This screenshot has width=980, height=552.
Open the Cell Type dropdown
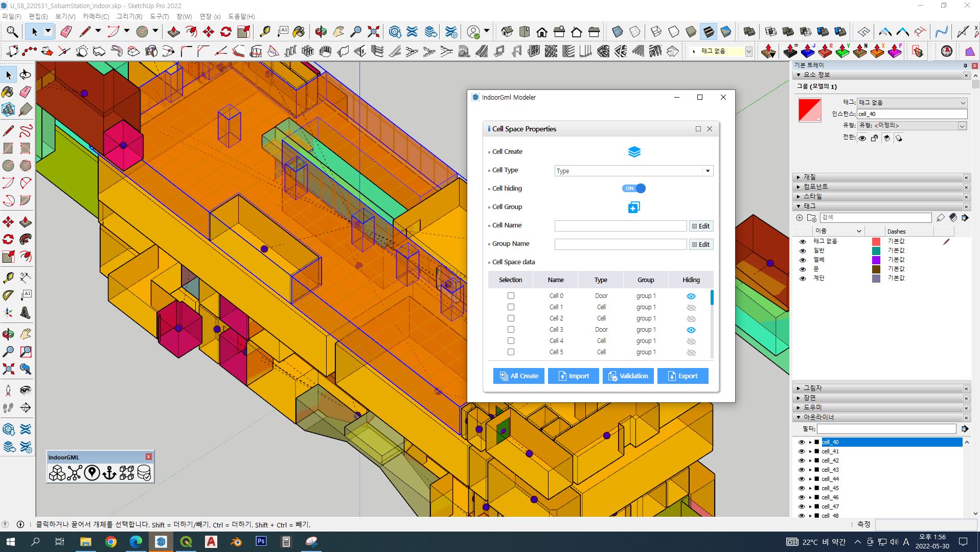[634, 171]
